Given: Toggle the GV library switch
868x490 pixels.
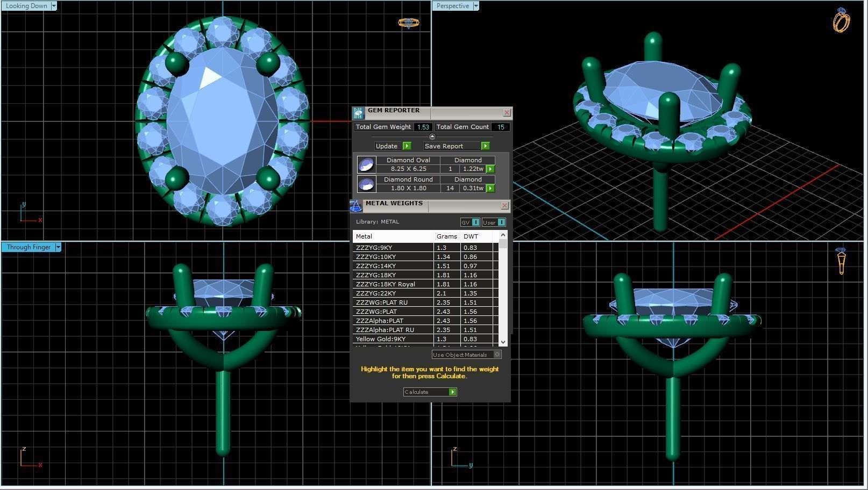Looking at the screenshot, I should coord(470,222).
